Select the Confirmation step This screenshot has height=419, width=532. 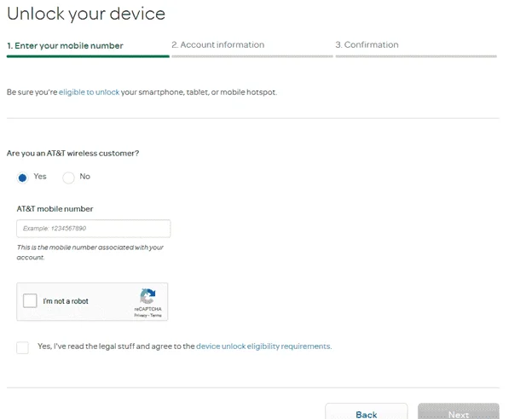coord(416,48)
